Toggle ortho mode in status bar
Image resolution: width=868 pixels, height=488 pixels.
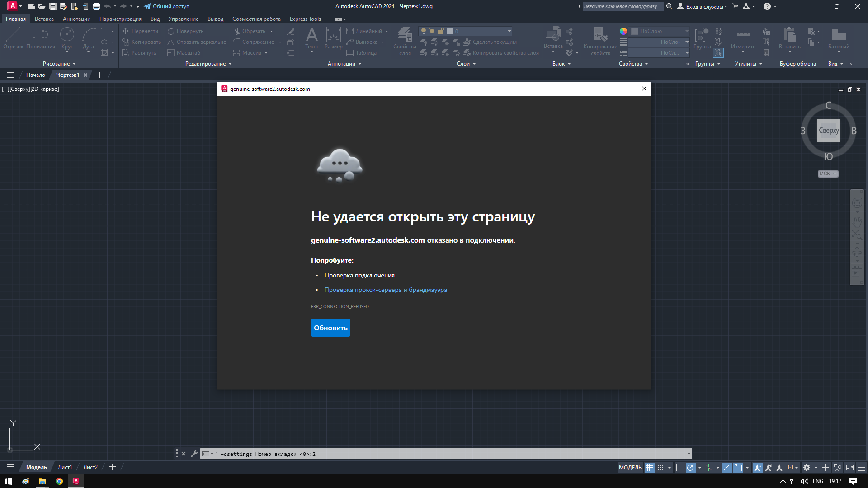[x=679, y=468]
